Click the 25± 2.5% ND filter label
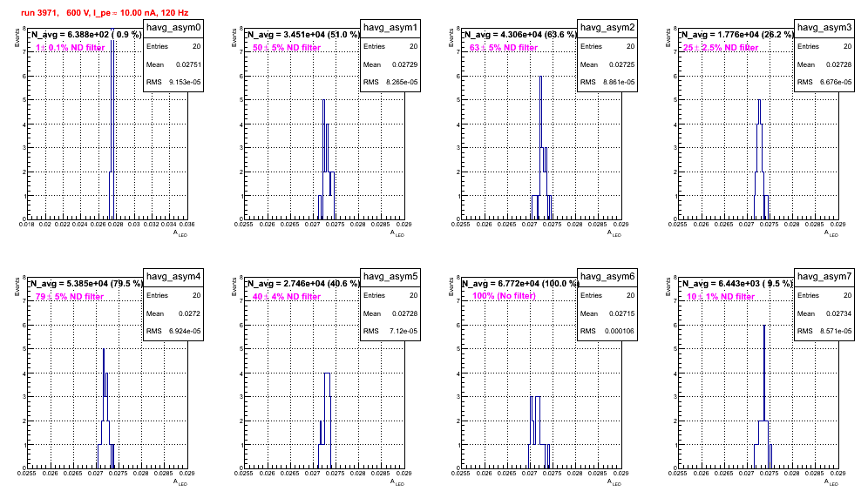Image resolution: width=868 pixels, height=498 pixels. 720,48
